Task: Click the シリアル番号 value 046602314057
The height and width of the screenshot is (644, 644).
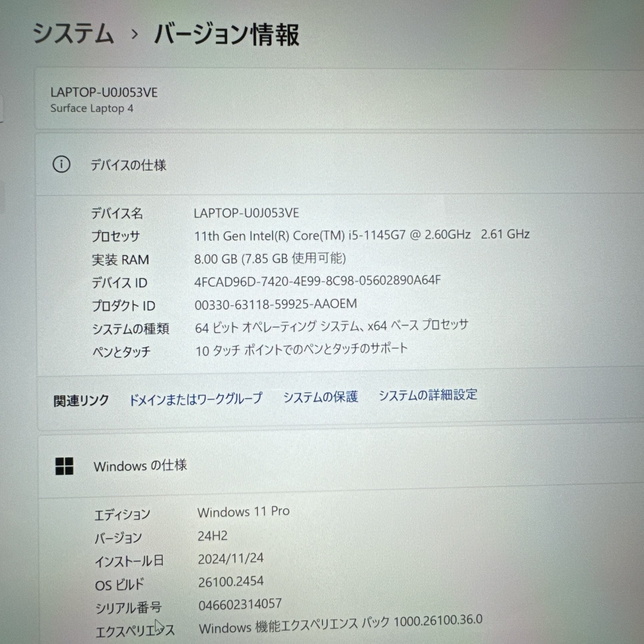Action: (240, 604)
